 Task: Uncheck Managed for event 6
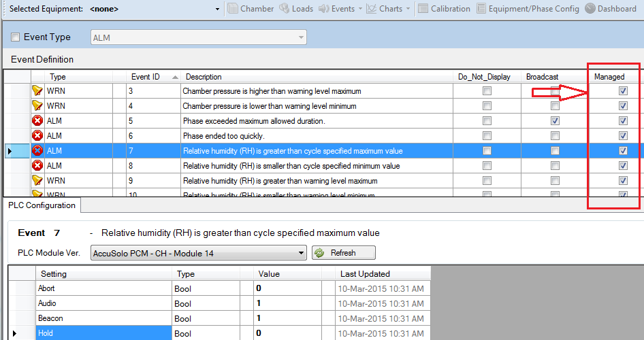[x=623, y=136]
